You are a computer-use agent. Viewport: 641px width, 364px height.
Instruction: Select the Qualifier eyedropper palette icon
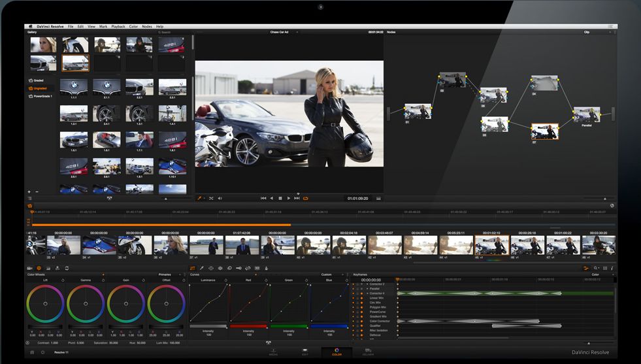[202, 268]
